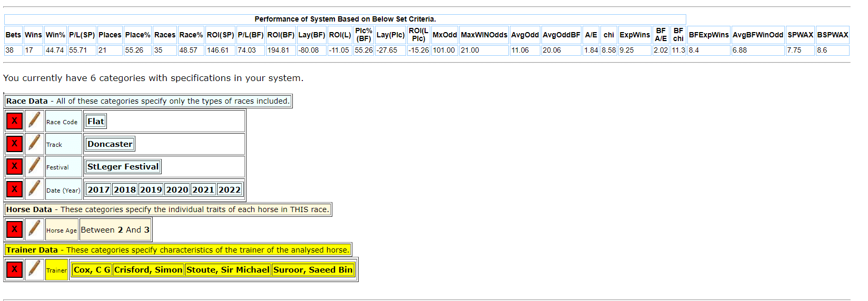Remove the Track criterion using red X
Screen dimensions: 868x301
click(x=14, y=144)
